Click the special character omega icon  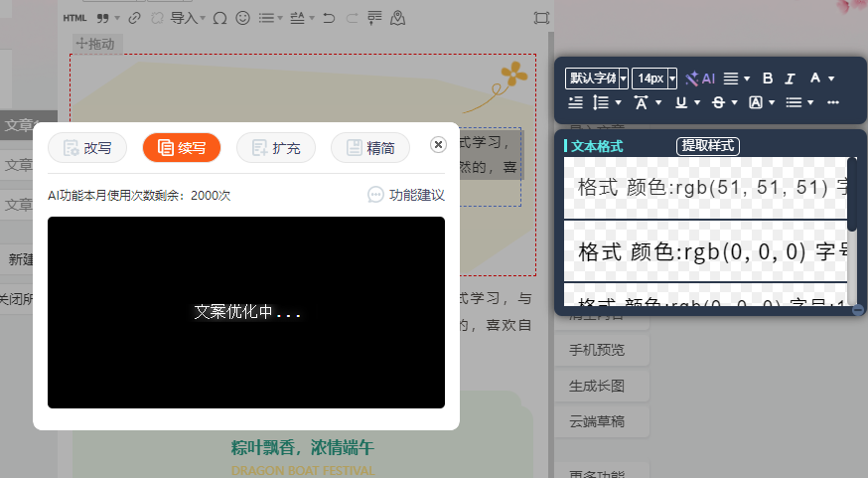coord(218,17)
